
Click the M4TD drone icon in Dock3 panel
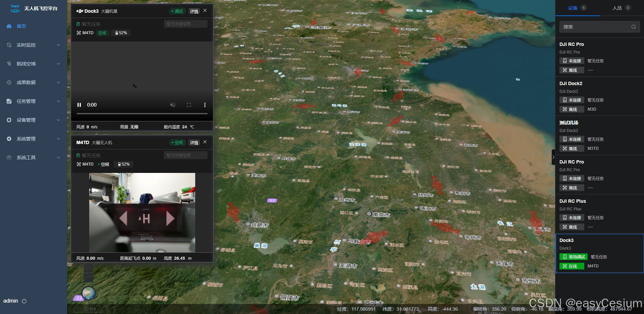(79, 33)
